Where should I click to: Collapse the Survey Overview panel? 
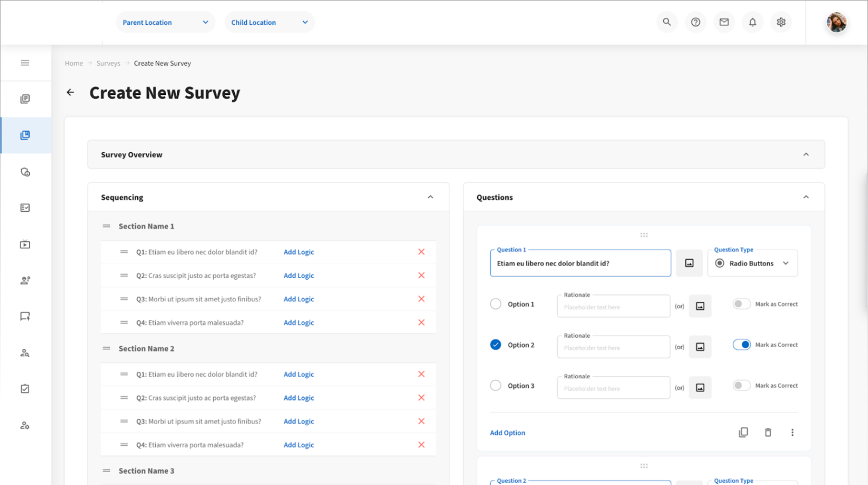point(806,155)
